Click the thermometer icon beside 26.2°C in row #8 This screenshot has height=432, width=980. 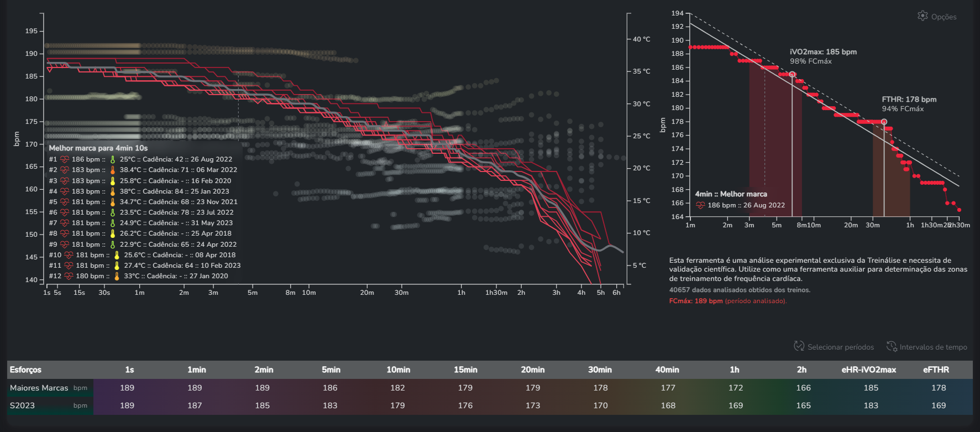113,233
